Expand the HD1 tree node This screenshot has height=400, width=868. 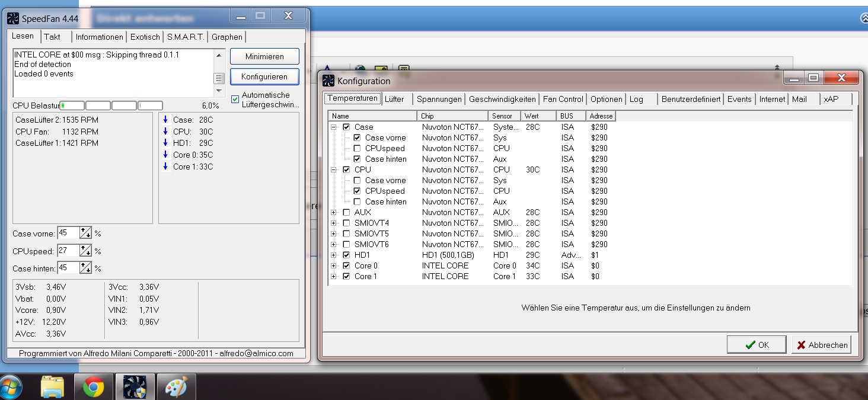pyautogui.click(x=334, y=255)
